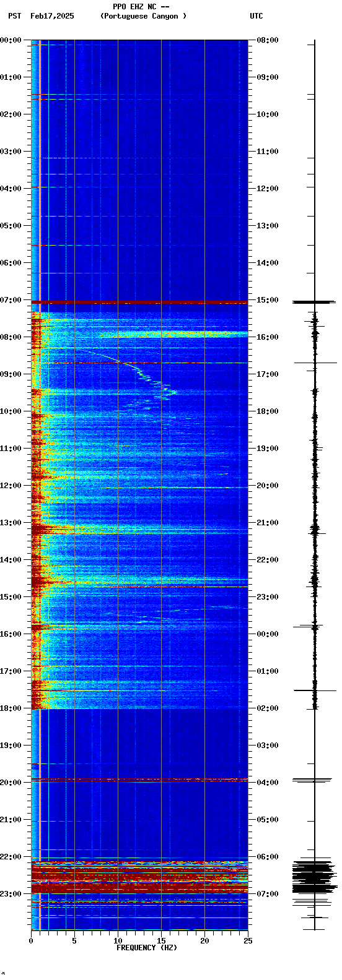The width and height of the screenshot is (342, 980).
Task: Click the 'PST' timezone header
Action: pos(15,16)
